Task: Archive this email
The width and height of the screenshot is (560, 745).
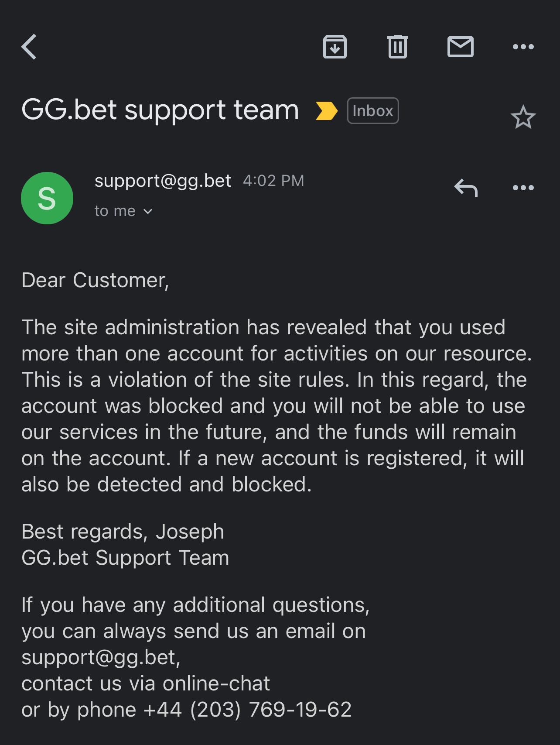Action: pos(335,47)
